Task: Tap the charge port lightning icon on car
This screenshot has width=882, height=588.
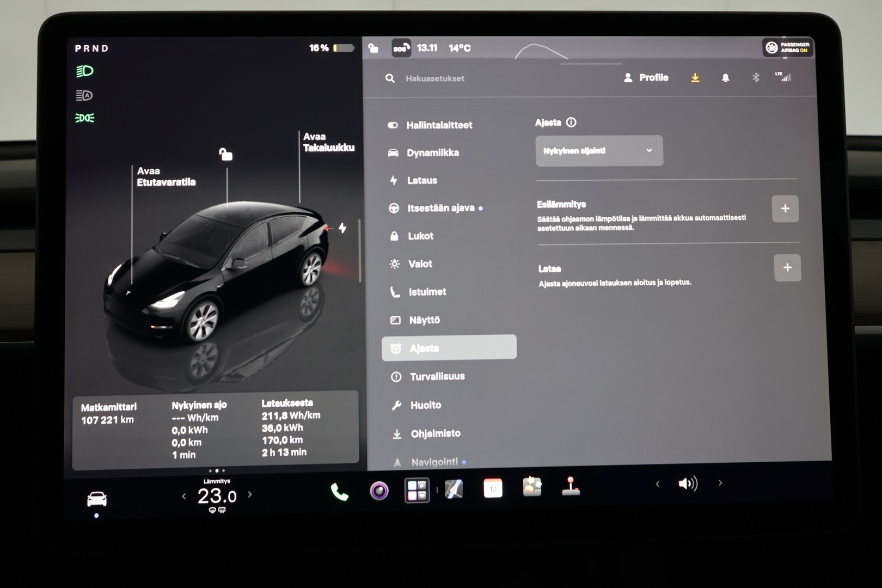Action: [x=342, y=228]
